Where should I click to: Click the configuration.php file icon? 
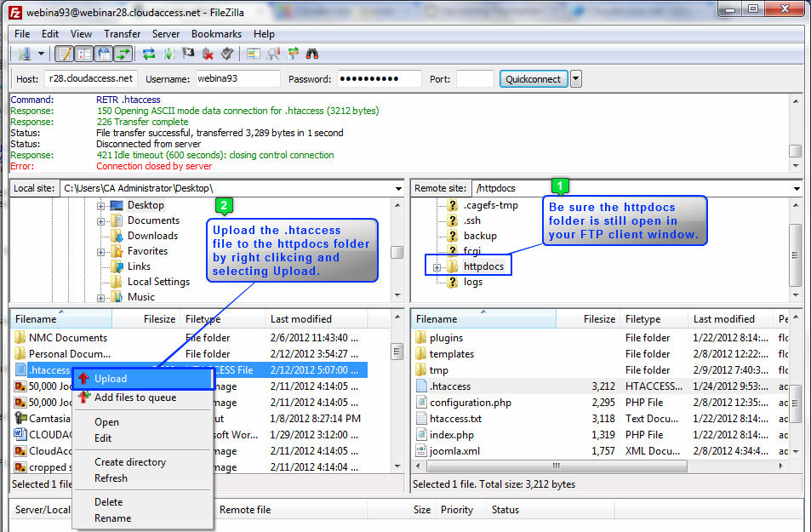(x=421, y=403)
